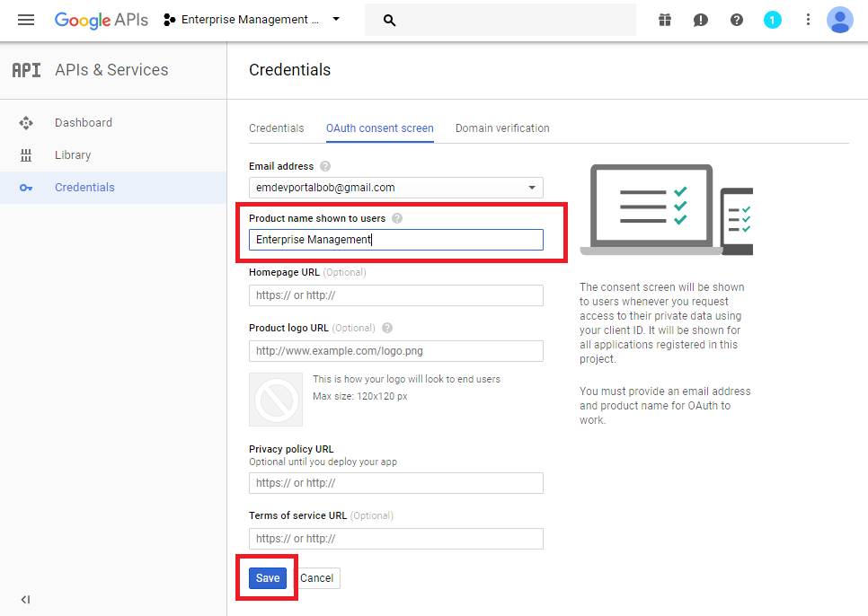
Task: Open the hamburger navigation menu
Action: click(x=26, y=20)
